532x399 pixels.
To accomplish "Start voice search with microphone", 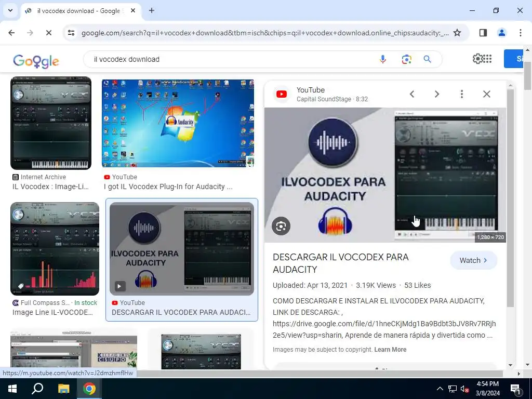I will [x=383, y=59].
